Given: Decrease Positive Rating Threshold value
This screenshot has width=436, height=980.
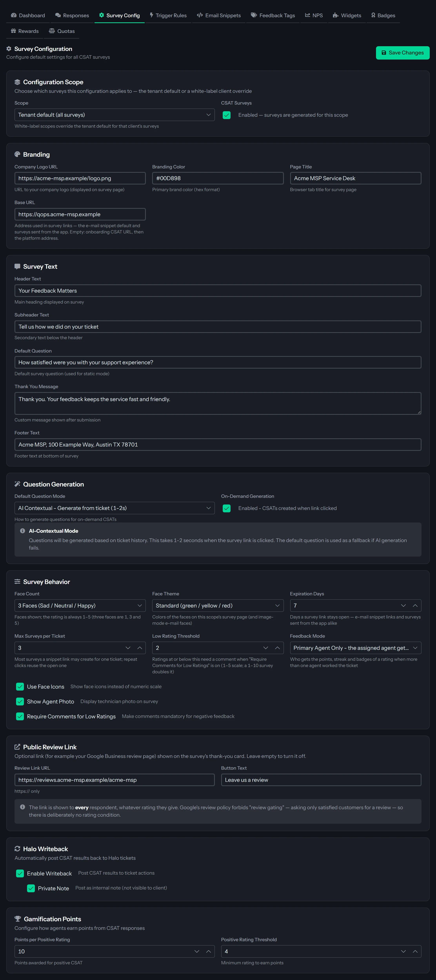Looking at the screenshot, I should click(403, 951).
